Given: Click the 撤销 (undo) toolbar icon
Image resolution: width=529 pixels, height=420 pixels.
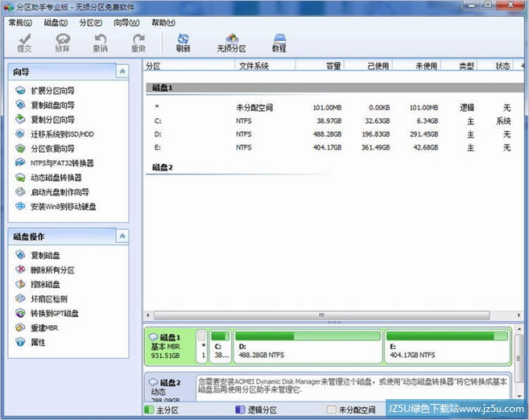Looking at the screenshot, I should pos(100,43).
